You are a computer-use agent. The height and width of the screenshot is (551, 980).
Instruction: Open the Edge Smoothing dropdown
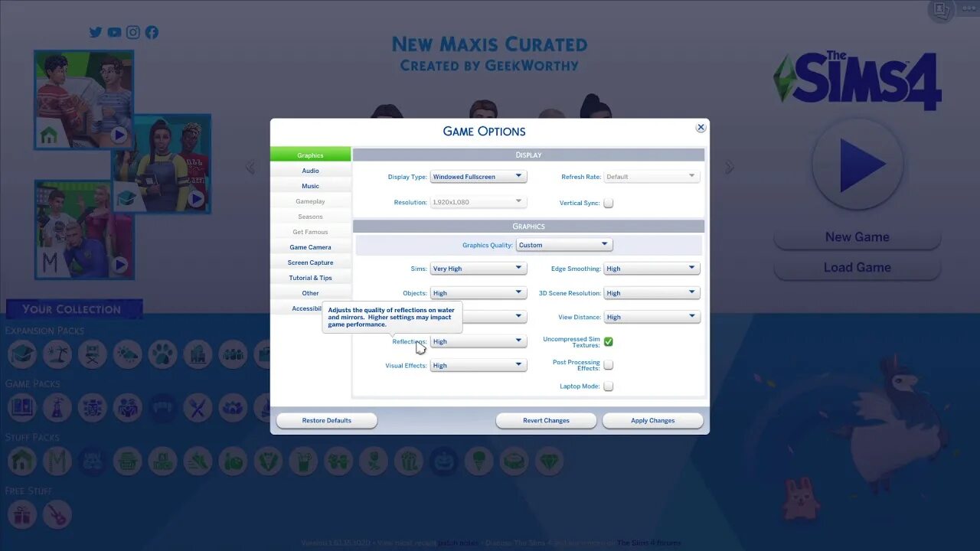[652, 269]
